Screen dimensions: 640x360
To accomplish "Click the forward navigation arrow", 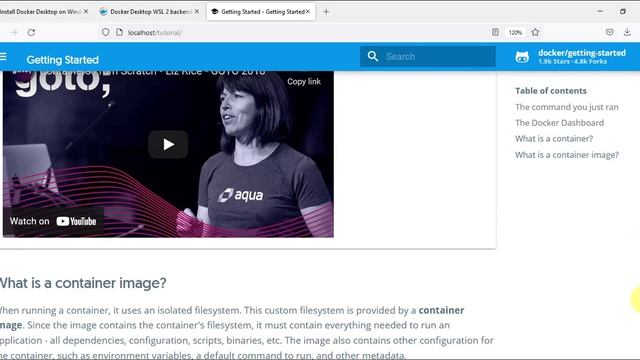I will click(x=13, y=32).
